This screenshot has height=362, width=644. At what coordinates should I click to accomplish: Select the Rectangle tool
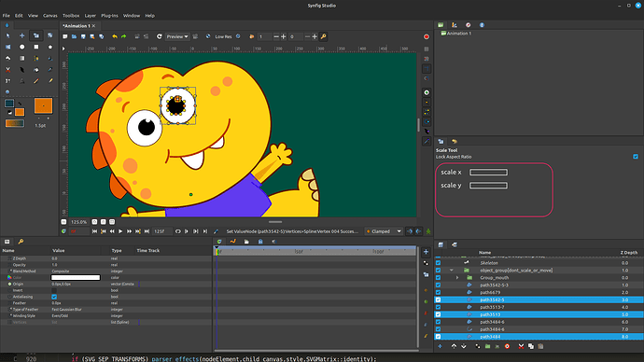tap(36, 47)
